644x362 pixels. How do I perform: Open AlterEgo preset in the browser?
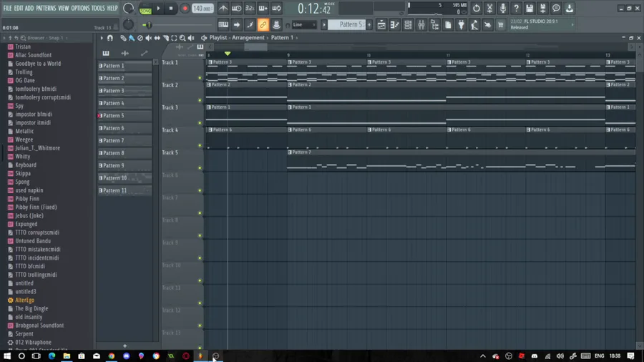24,300
